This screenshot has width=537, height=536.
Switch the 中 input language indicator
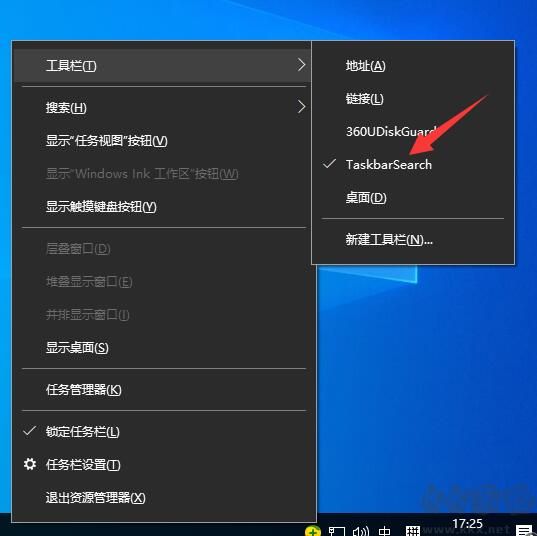(x=385, y=531)
